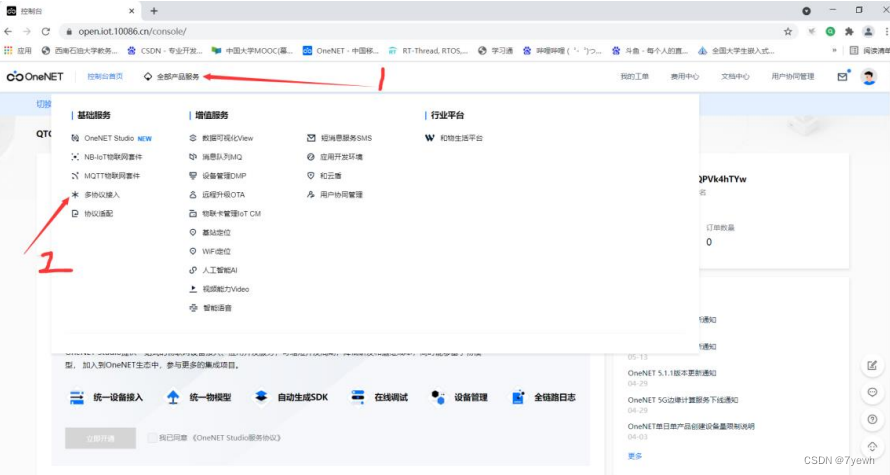Open 人工智能AI service
The width and height of the screenshot is (890, 475).
[213, 270]
